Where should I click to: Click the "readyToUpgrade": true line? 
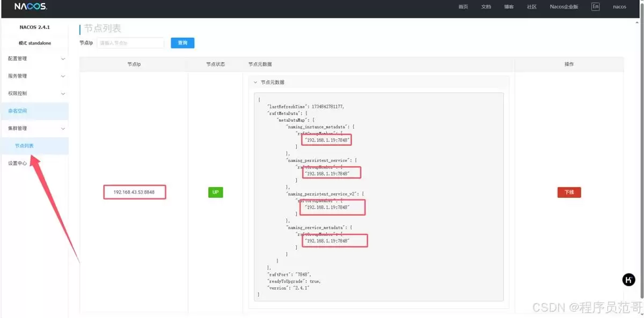point(294,281)
